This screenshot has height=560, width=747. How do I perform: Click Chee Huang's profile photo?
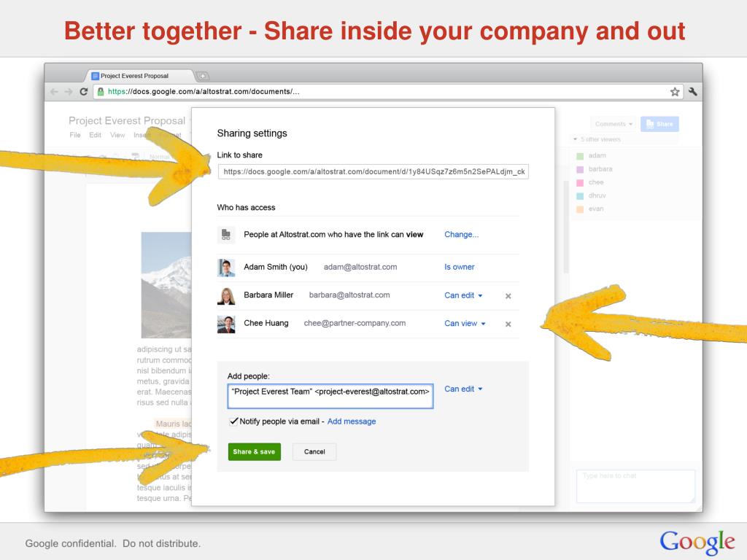[226, 324]
